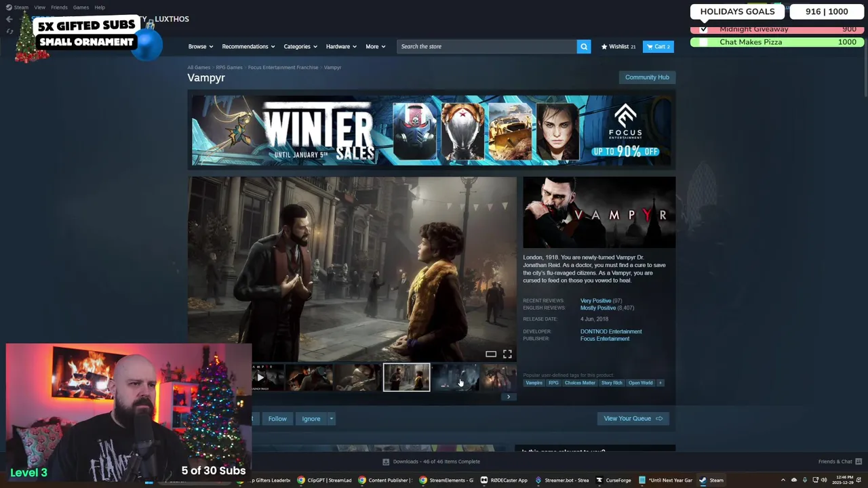The height and width of the screenshot is (488, 868).
Task: Open the shopping Cart
Action: [x=658, y=47]
